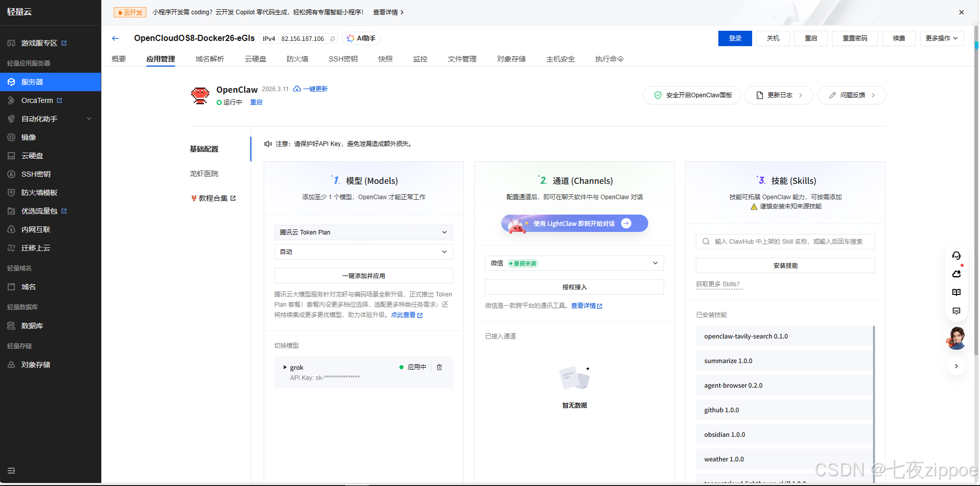Open 问题反馈 panel

click(852, 95)
